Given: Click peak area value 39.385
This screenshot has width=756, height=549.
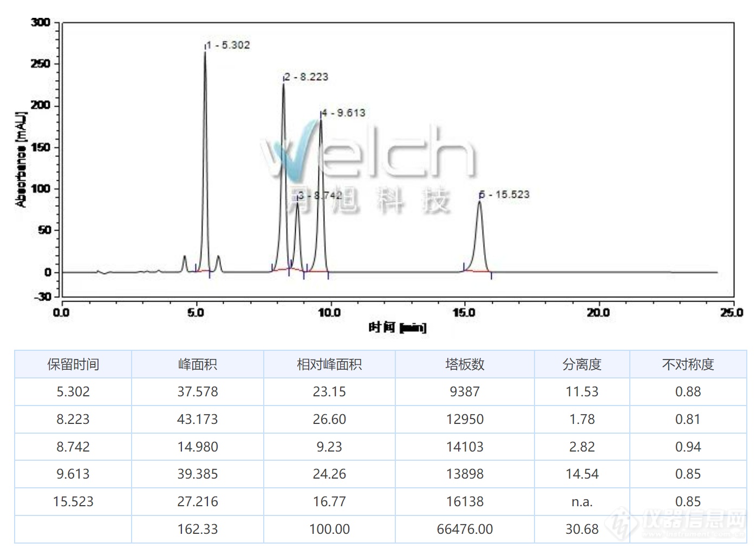Looking at the screenshot, I should [x=198, y=474].
